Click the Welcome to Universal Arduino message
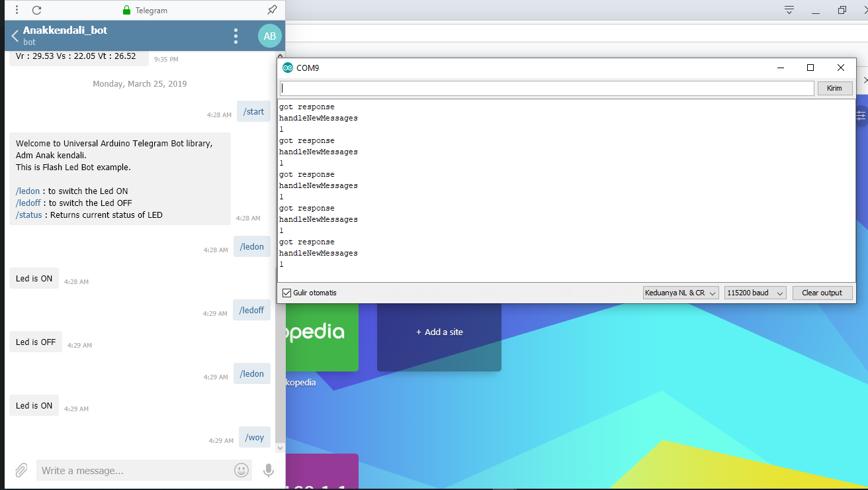Image resolution: width=868 pixels, height=490 pixels. pyautogui.click(x=120, y=179)
